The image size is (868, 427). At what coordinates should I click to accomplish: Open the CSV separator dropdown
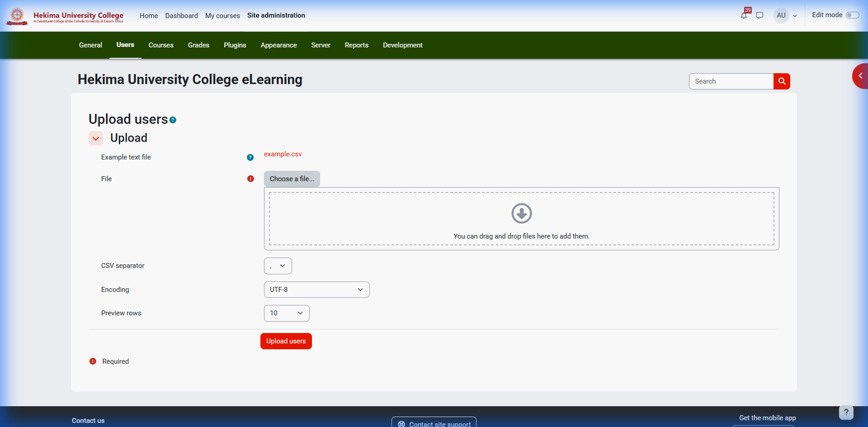click(x=278, y=266)
